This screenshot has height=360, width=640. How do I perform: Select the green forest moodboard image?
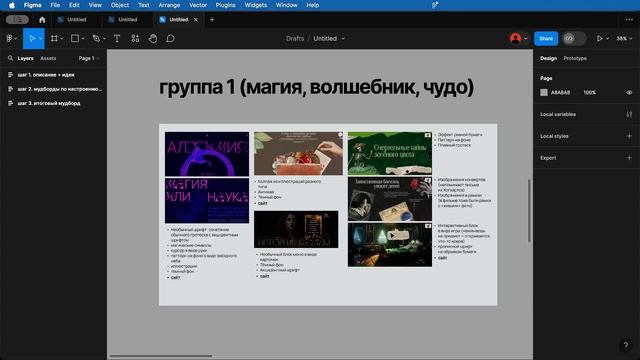[x=390, y=153]
